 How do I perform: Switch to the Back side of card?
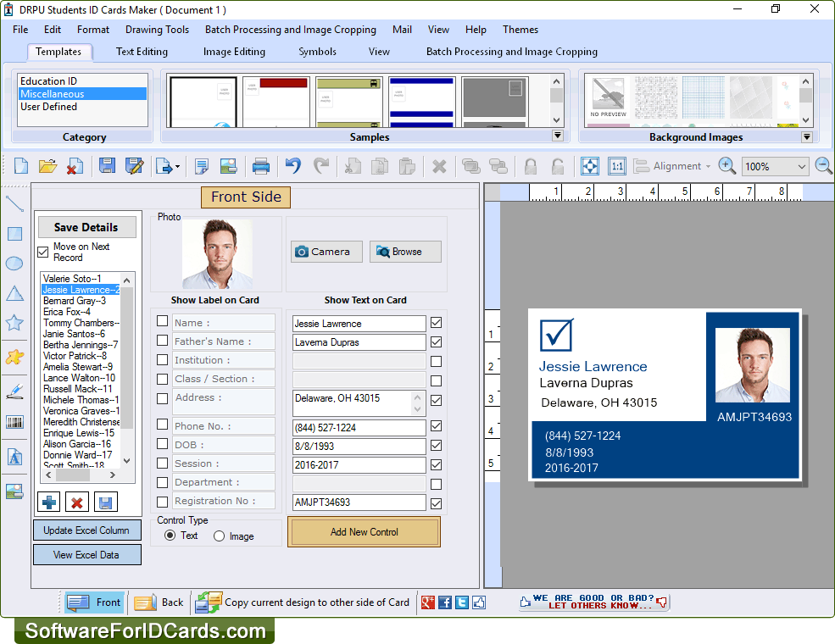159,602
